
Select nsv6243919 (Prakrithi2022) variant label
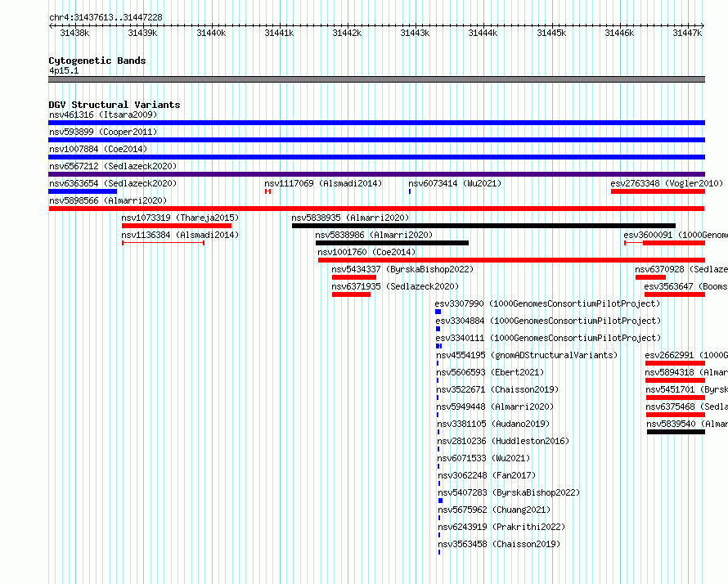point(502,527)
